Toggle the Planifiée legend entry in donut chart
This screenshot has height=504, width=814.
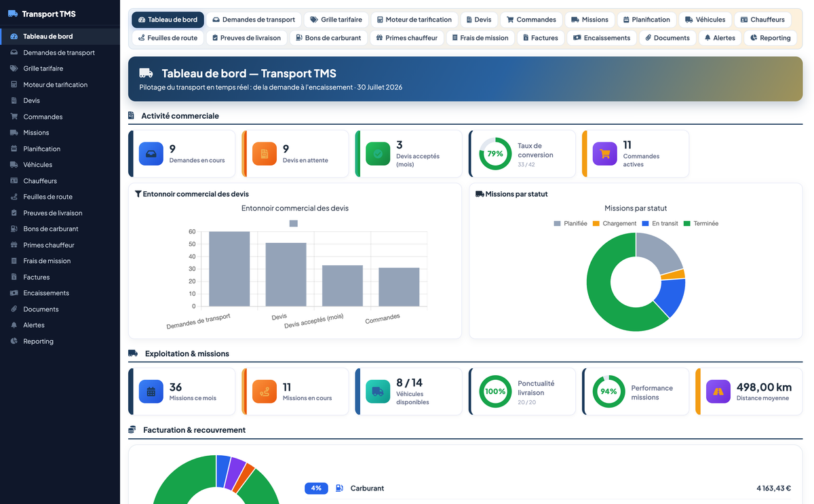[x=570, y=223]
